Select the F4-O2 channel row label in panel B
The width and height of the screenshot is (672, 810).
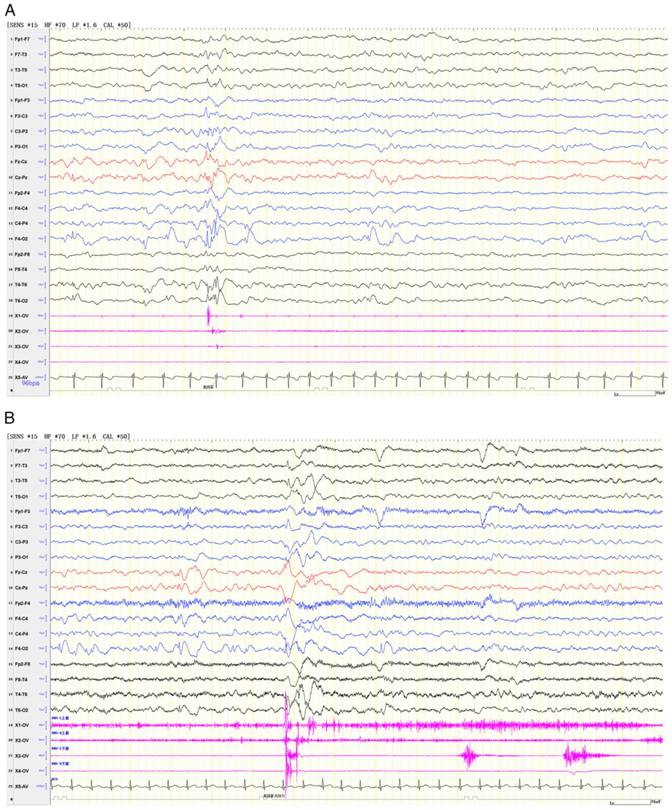pos(21,649)
